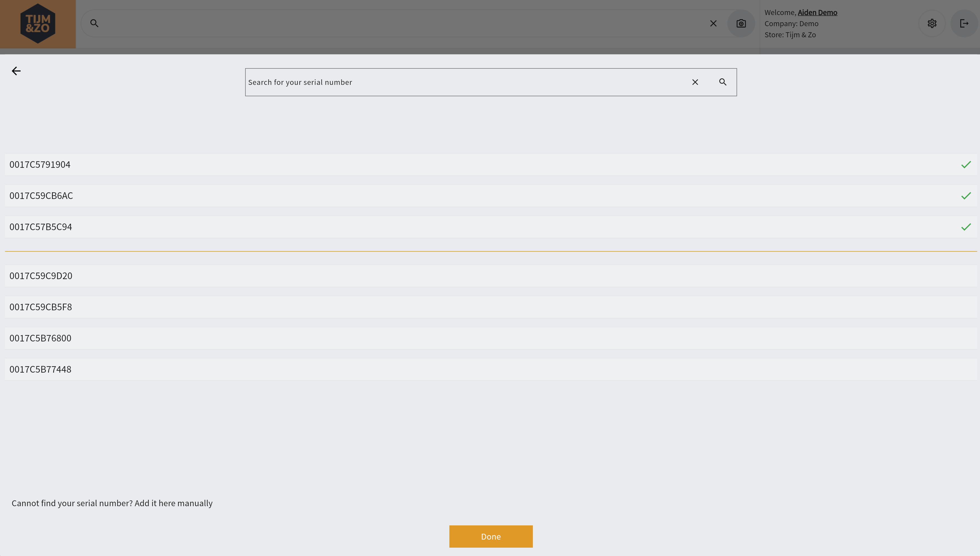Open the camera scanner icon
The image size is (980, 556).
click(741, 23)
